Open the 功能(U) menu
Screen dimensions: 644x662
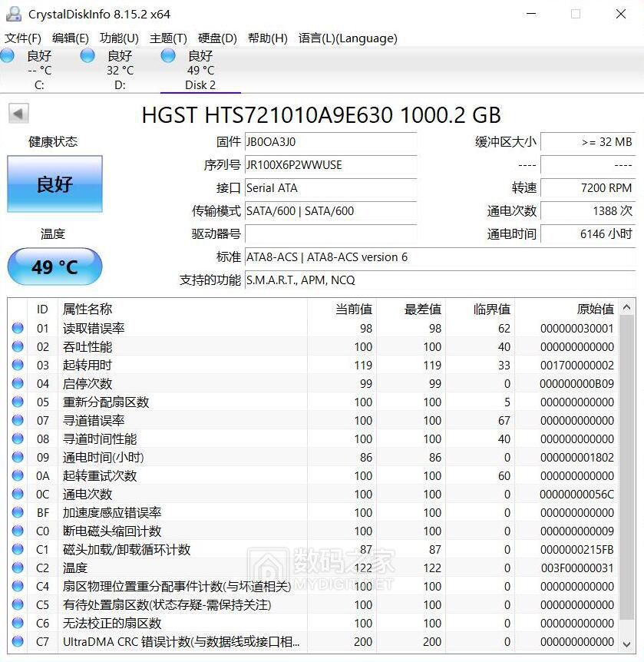119,38
